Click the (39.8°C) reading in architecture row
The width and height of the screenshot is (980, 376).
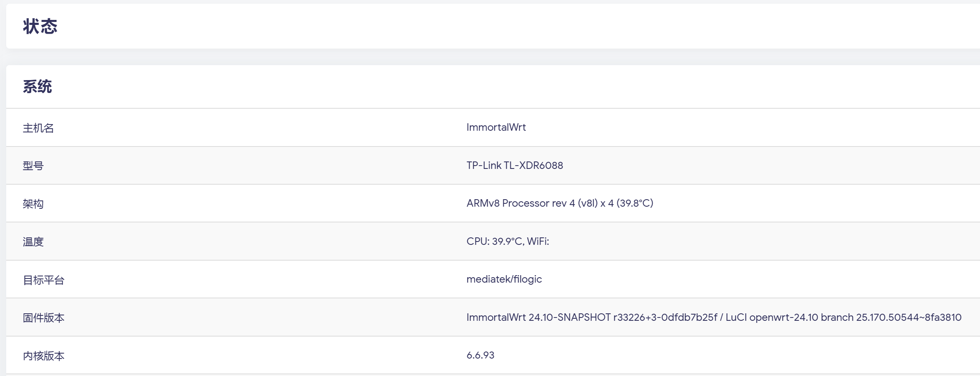point(634,203)
